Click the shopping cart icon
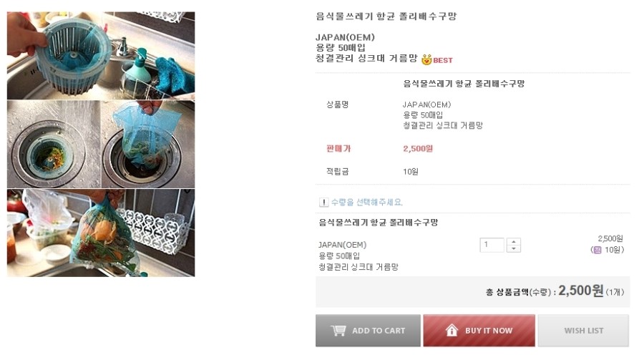This screenshot has width=644, height=355. pos(338,331)
